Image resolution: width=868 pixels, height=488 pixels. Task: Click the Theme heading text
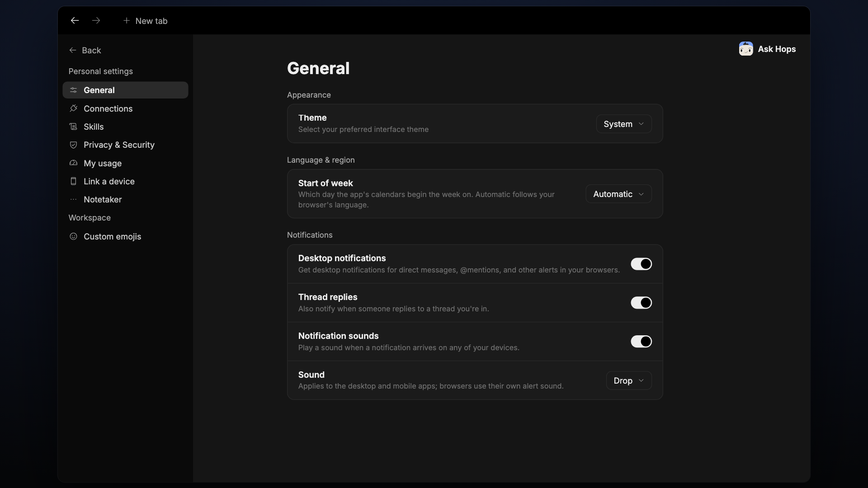(312, 117)
